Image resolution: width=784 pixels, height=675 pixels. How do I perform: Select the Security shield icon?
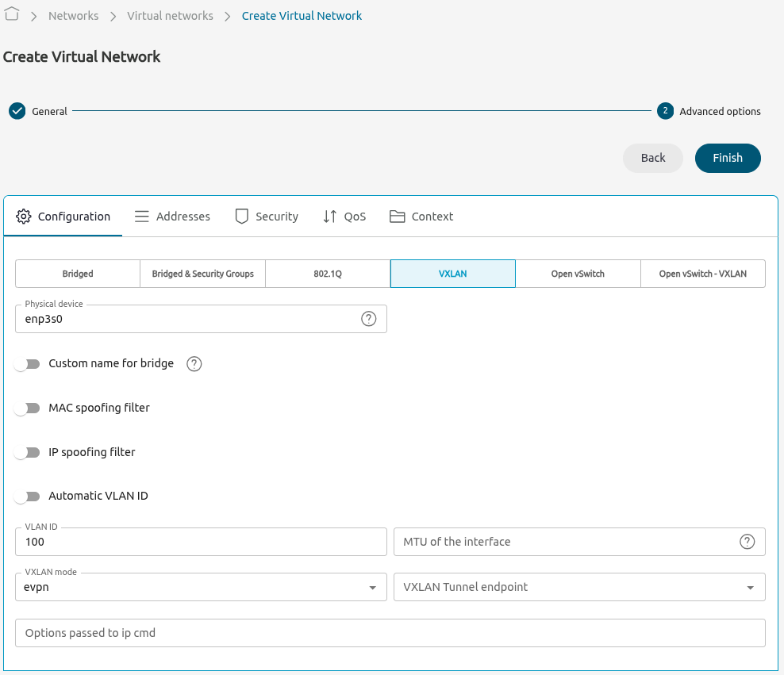tap(240, 216)
